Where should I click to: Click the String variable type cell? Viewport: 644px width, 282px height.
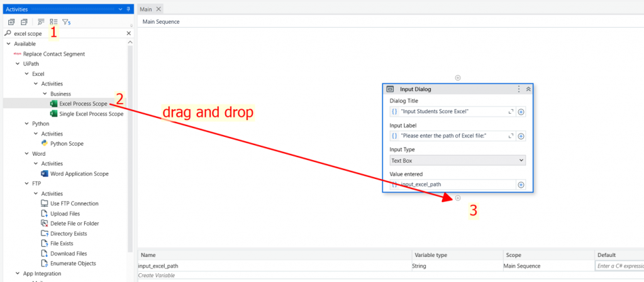click(x=457, y=266)
